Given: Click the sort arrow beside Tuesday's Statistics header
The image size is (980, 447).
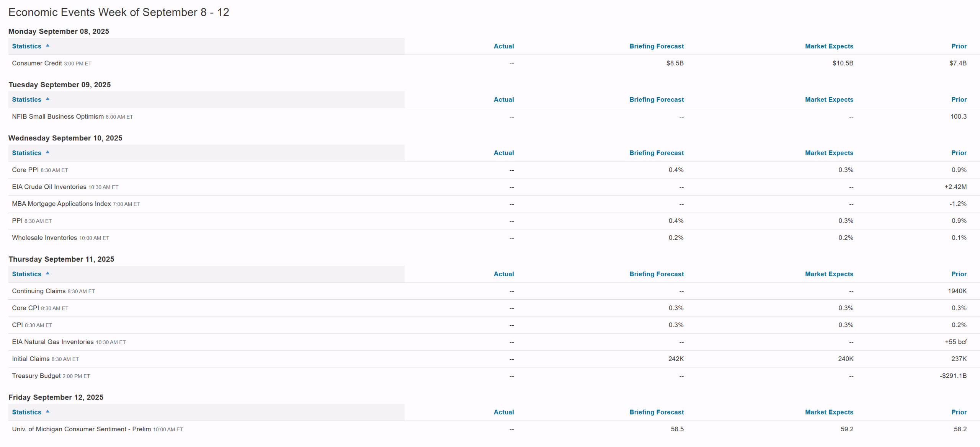Looking at the screenshot, I should pos(47,99).
